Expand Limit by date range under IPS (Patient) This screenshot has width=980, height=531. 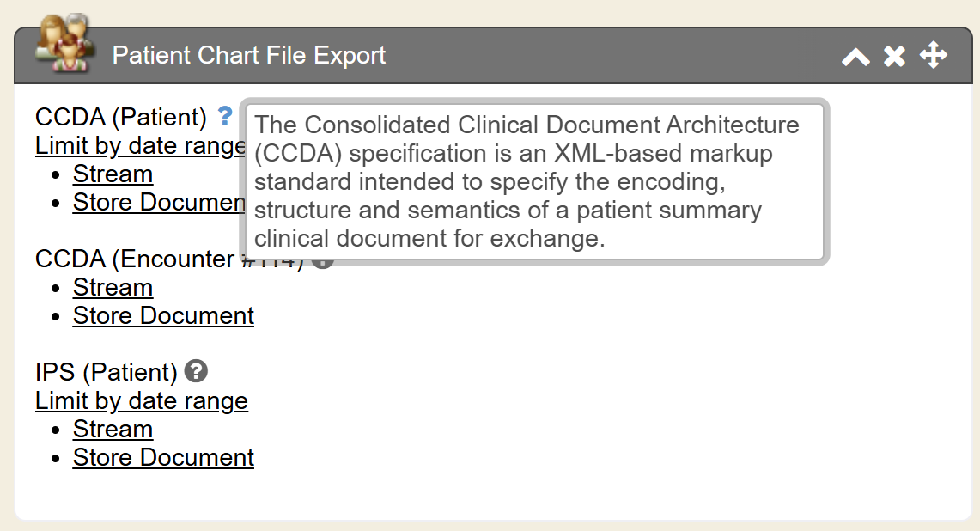(x=142, y=401)
